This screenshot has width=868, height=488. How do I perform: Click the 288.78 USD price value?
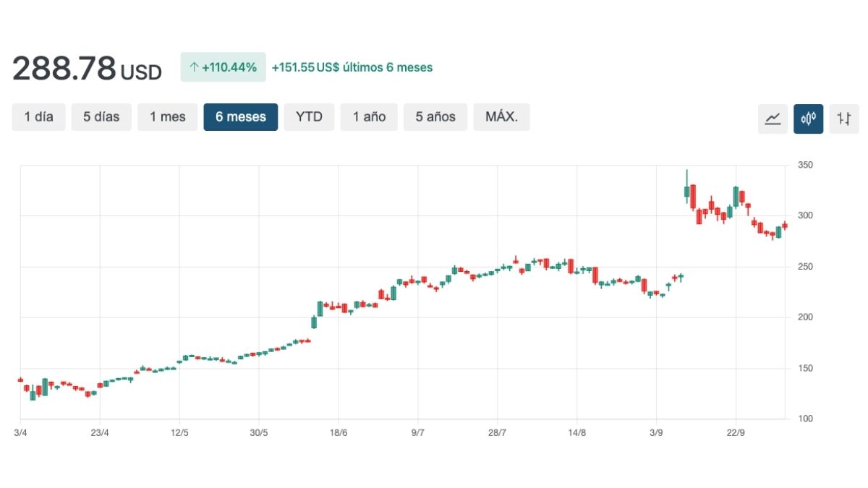[x=87, y=68]
